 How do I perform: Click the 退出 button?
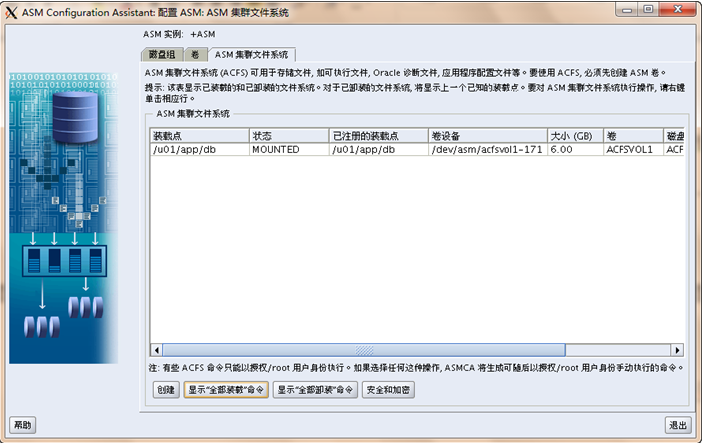pos(678,425)
